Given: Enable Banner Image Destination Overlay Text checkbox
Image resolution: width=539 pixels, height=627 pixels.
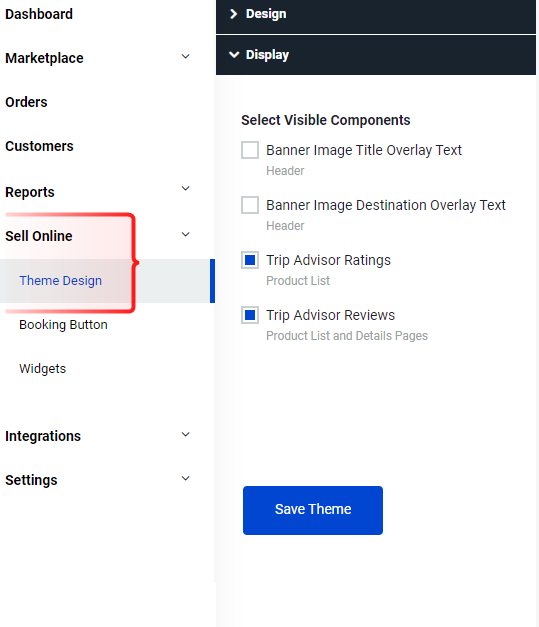Looking at the screenshot, I should click(x=250, y=205).
